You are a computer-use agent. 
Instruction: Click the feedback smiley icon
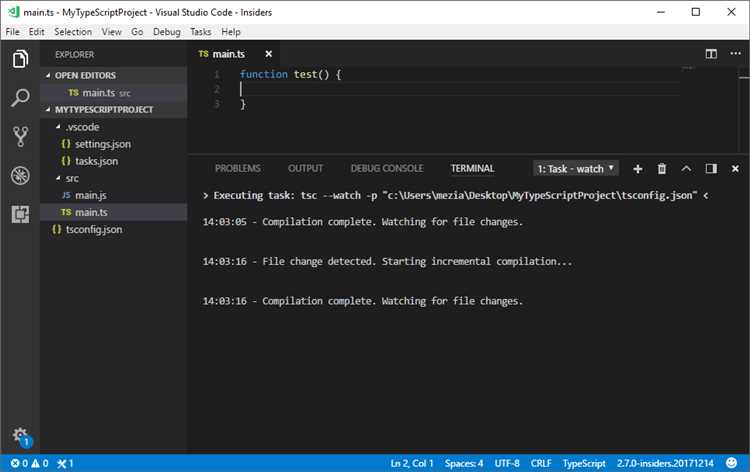(x=731, y=463)
